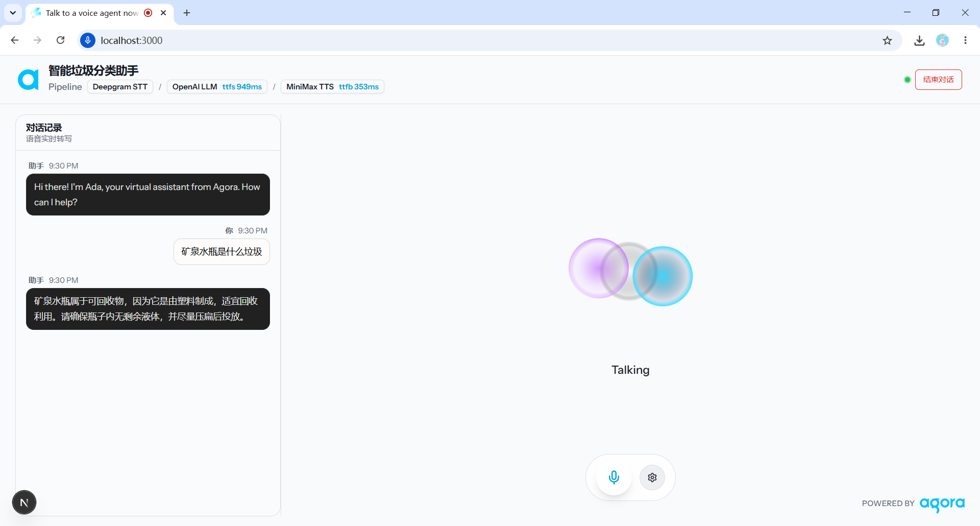Screen dimensions: 980x526
Task: Click the 结束对话 button
Action: [x=938, y=80]
